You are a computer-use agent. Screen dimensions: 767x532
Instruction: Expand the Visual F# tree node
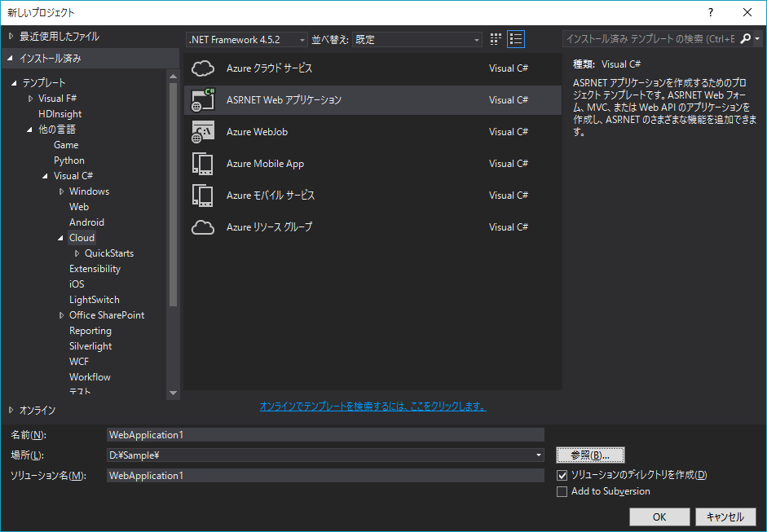pyautogui.click(x=30, y=99)
